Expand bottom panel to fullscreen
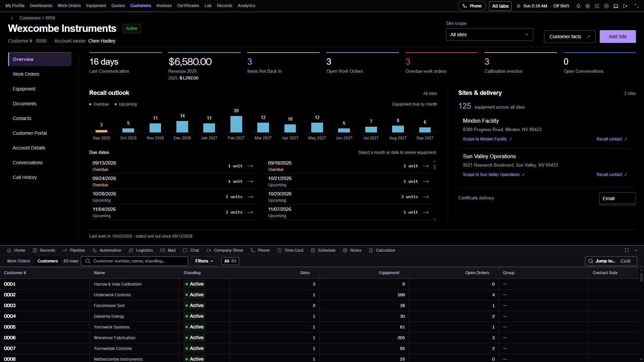Image resolution: width=644 pixels, height=362 pixels. click(x=627, y=250)
